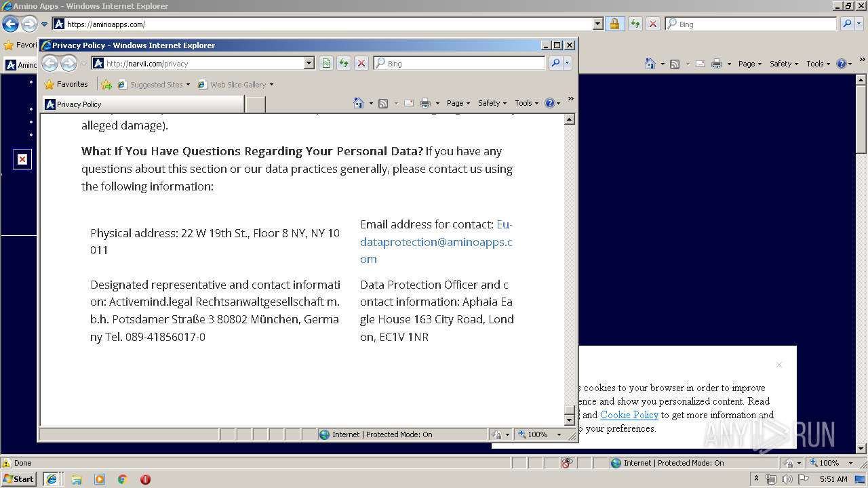Open a new tab in Privacy Policy window
This screenshot has height=488, width=868.
coord(255,104)
